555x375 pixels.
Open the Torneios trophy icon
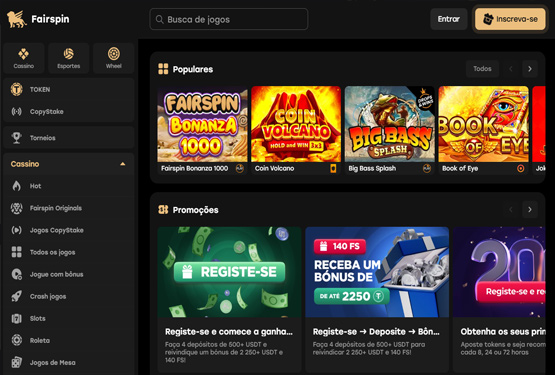pyautogui.click(x=17, y=138)
